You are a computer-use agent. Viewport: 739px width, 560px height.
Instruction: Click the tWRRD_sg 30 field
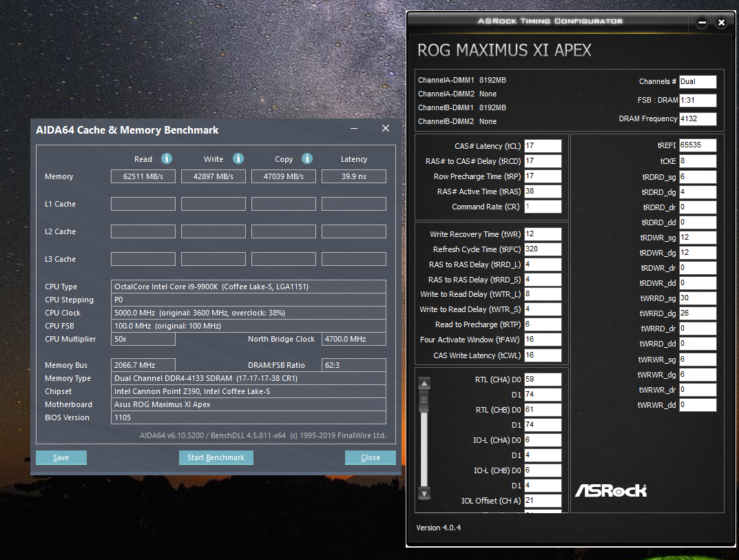(698, 298)
